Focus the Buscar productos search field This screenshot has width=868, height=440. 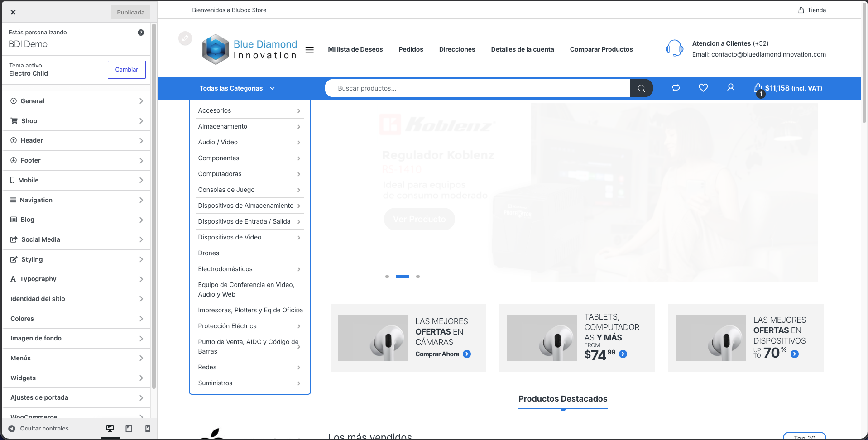point(477,88)
